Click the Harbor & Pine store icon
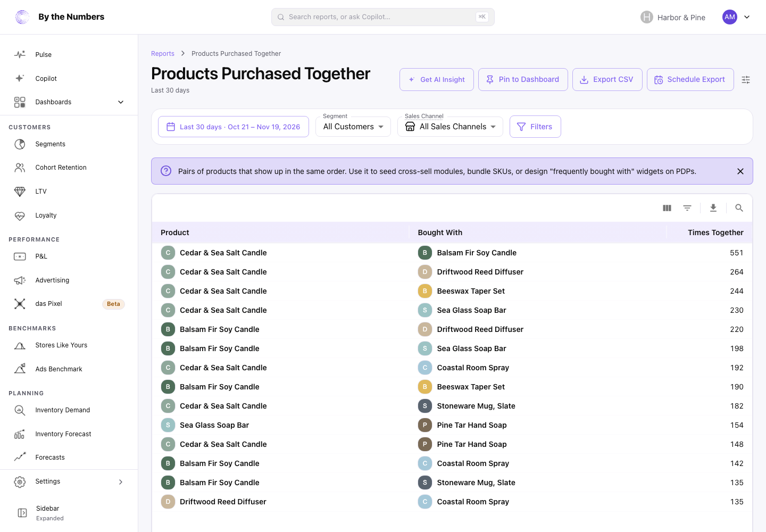Viewport: 766px width, 532px height. click(646, 17)
